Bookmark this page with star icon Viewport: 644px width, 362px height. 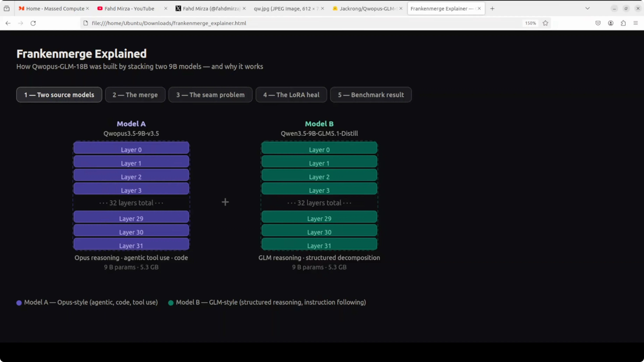(x=545, y=23)
